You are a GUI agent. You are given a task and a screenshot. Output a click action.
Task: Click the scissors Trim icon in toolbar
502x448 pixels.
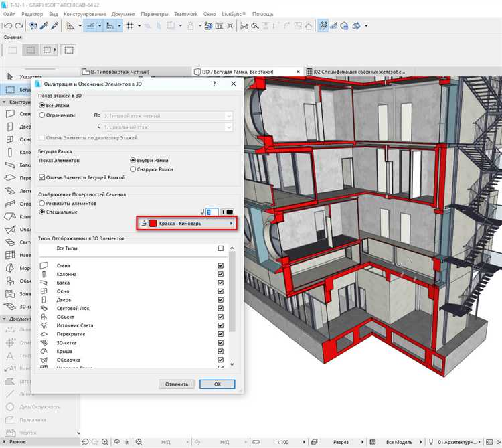click(245, 26)
